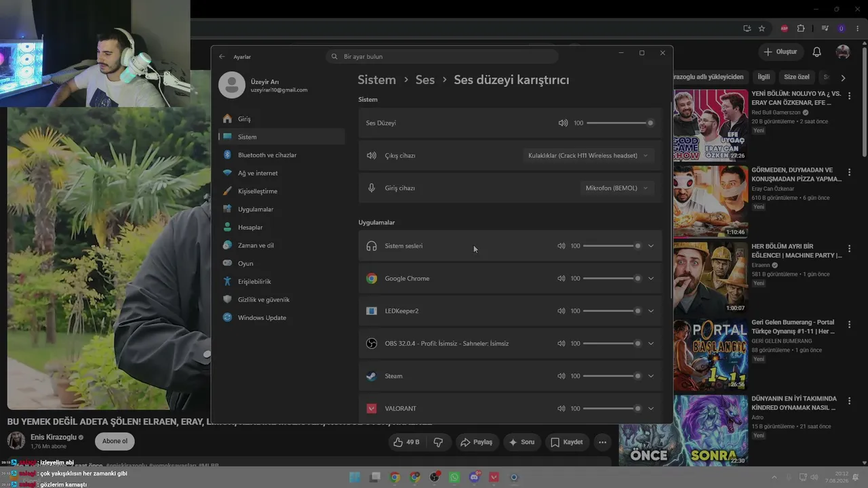This screenshot has height=488, width=868.
Task: Open Uygulamalar in the sidebar
Action: click(x=281, y=209)
